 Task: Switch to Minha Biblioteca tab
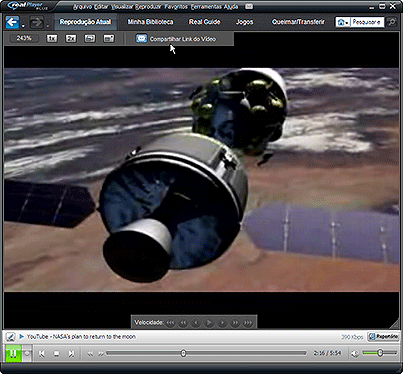(150, 22)
